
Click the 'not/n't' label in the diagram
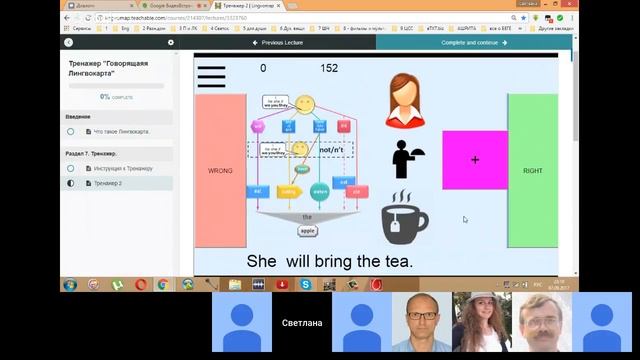[x=331, y=150]
